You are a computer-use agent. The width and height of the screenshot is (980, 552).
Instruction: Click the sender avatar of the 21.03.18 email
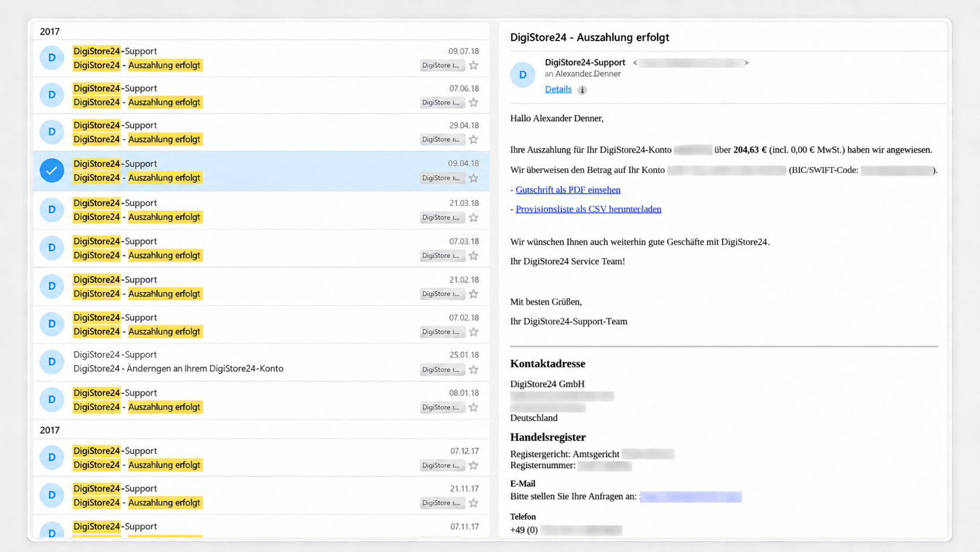coord(52,209)
